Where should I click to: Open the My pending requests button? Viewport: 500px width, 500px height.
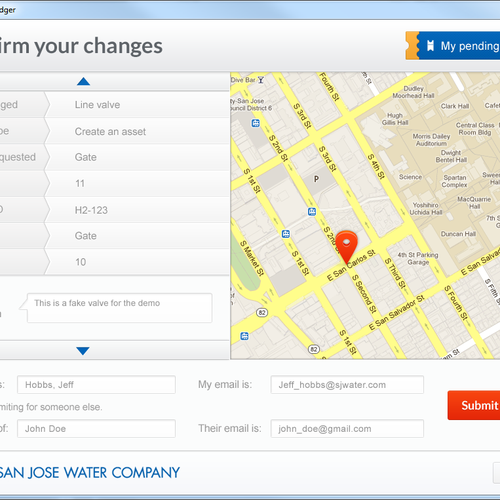pyautogui.click(x=453, y=46)
